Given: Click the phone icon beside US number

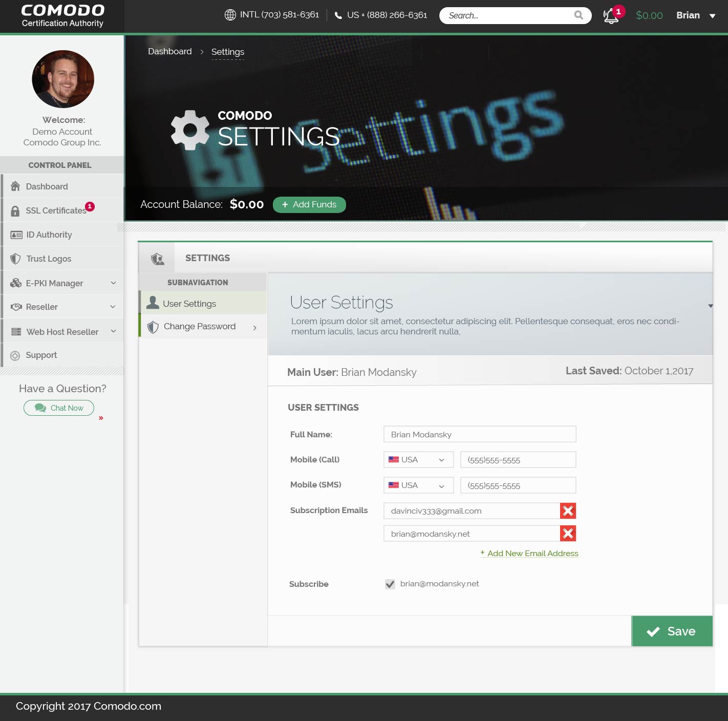Looking at the screenshot, I should coord(338,15).
